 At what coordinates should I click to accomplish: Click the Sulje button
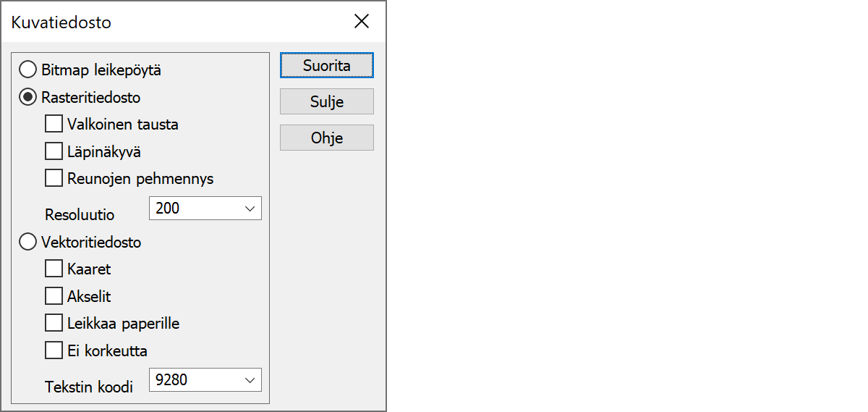(x=326, y=101)
